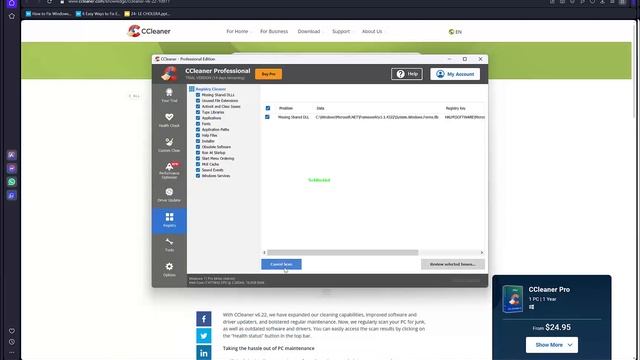Sort results by Registry Key column
The width and height of the screenshot is (640, 360).
point(456,108)
